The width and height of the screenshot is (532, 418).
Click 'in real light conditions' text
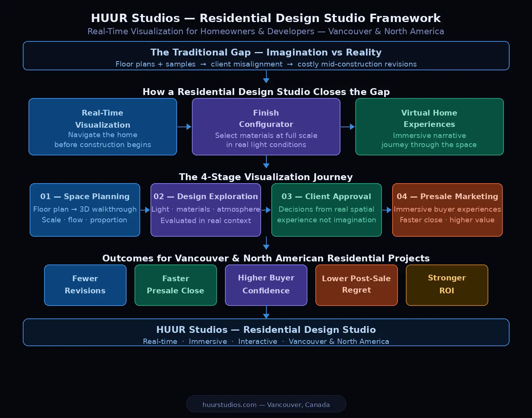266,144
